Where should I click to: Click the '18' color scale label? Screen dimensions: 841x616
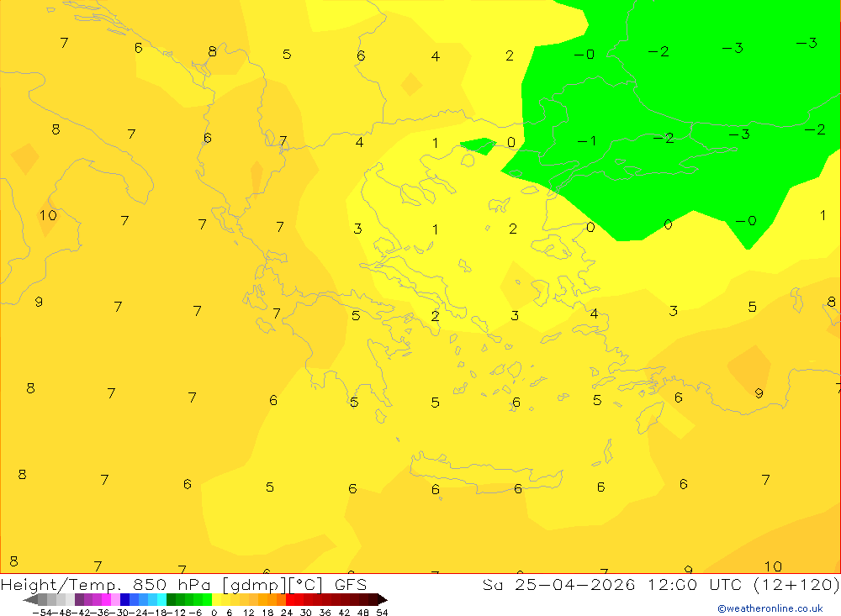click(x=267, y=613)
